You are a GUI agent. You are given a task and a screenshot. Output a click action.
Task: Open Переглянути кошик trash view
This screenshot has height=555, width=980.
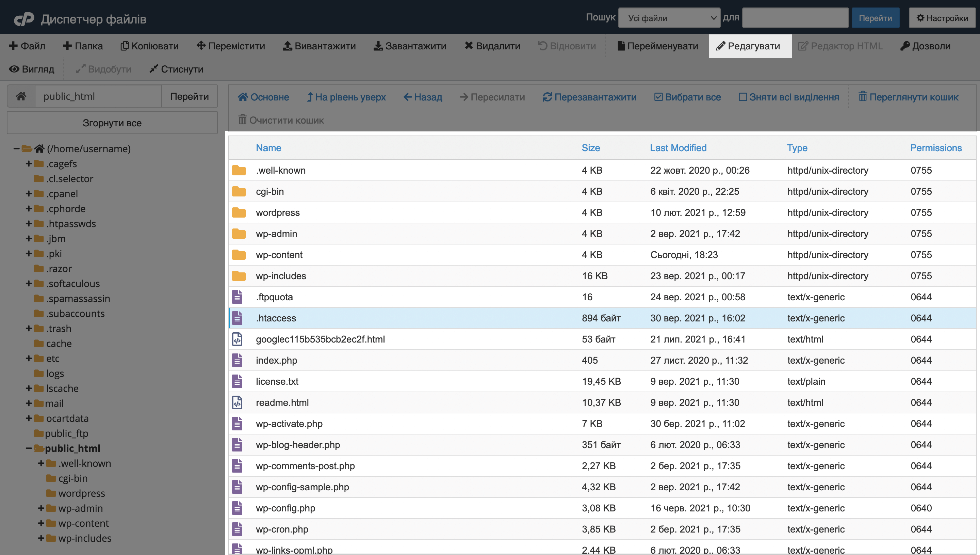[x=909, y=97]
